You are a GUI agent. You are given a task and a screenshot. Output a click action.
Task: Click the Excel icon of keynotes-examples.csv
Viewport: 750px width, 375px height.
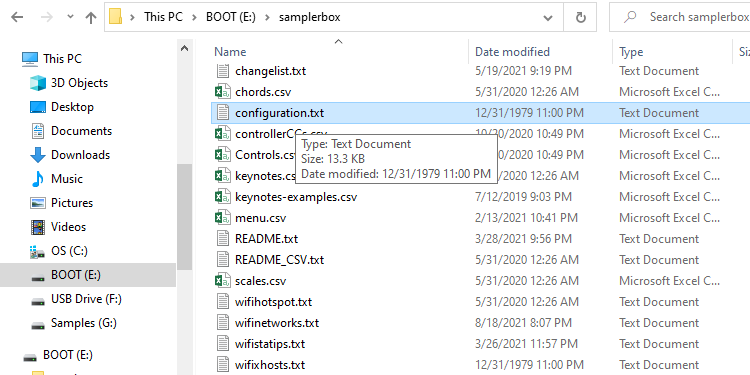[222, 197]
